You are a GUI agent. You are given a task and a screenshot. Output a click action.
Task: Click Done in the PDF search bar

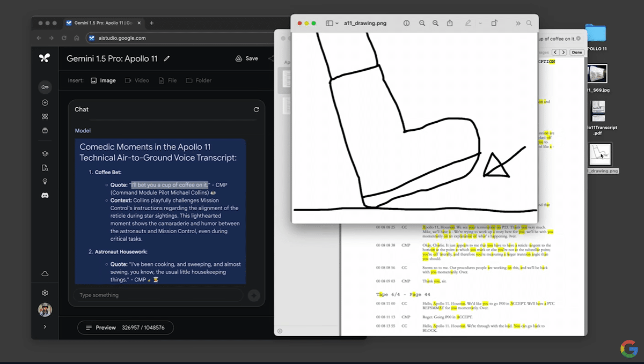point(577,53)
